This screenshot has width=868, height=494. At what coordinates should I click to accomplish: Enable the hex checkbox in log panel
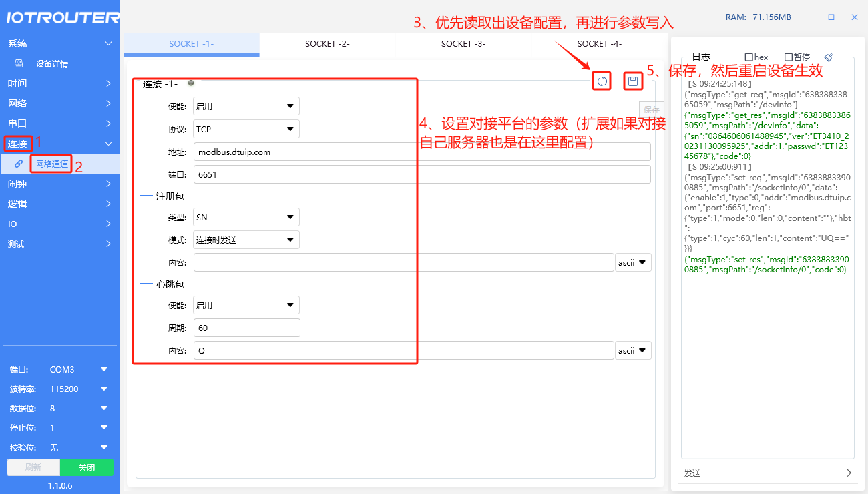[748, 57]
